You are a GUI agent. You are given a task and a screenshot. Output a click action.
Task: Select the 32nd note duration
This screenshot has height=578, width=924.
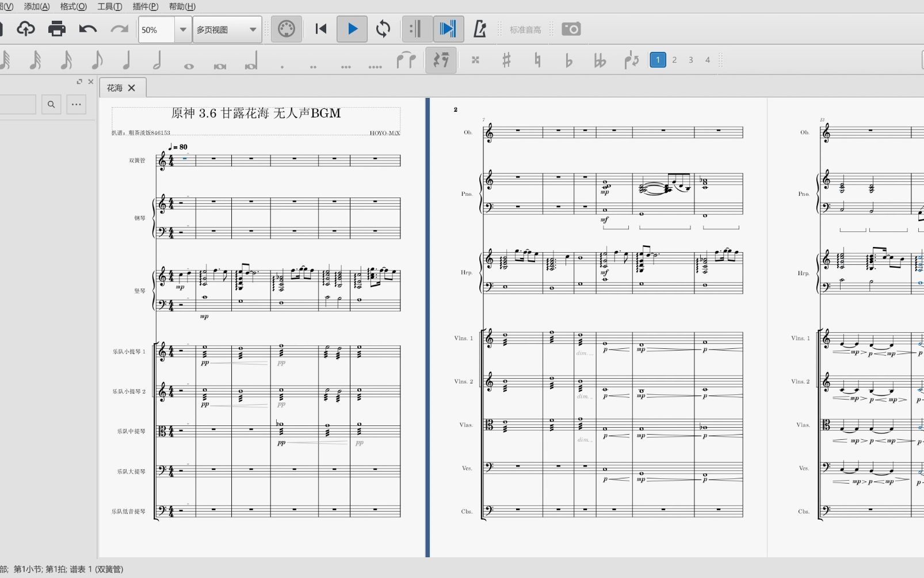[x=35, y=60]
